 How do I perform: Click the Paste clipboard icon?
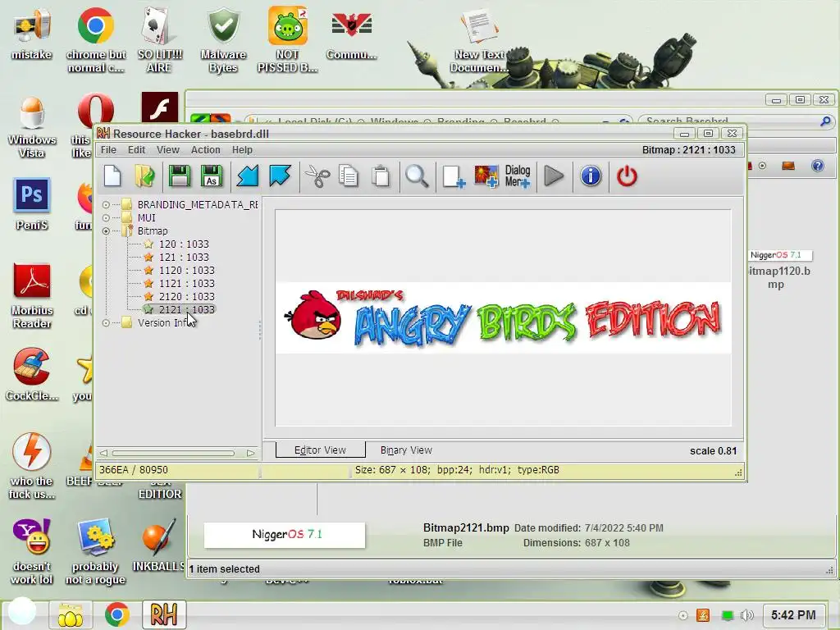click(381, 176)
